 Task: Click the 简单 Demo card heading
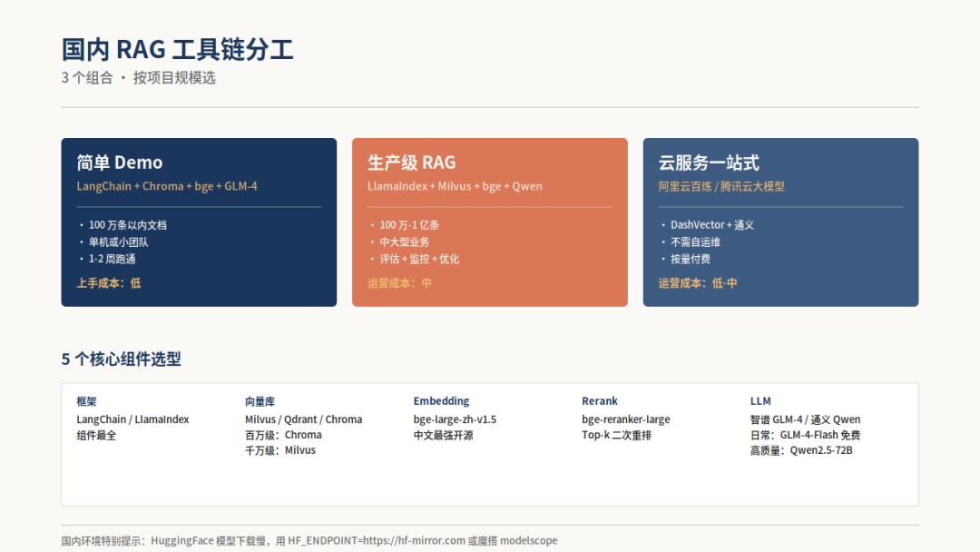(120, 163)
